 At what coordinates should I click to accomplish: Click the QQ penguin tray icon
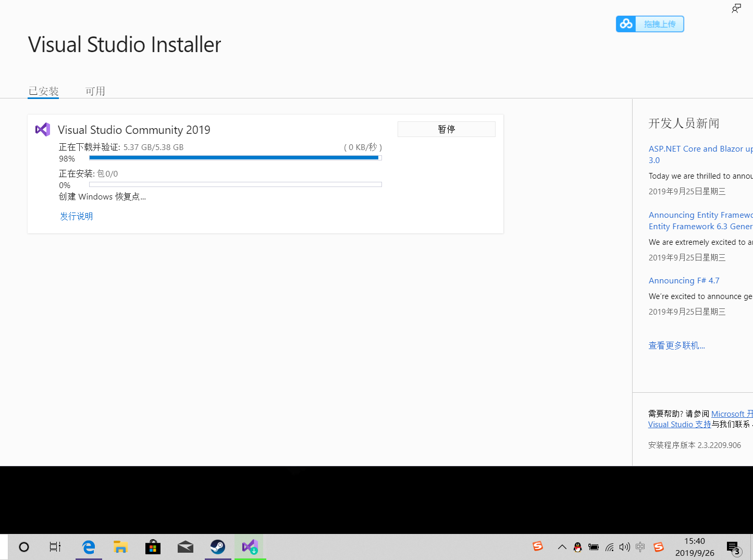coord(577,547)
